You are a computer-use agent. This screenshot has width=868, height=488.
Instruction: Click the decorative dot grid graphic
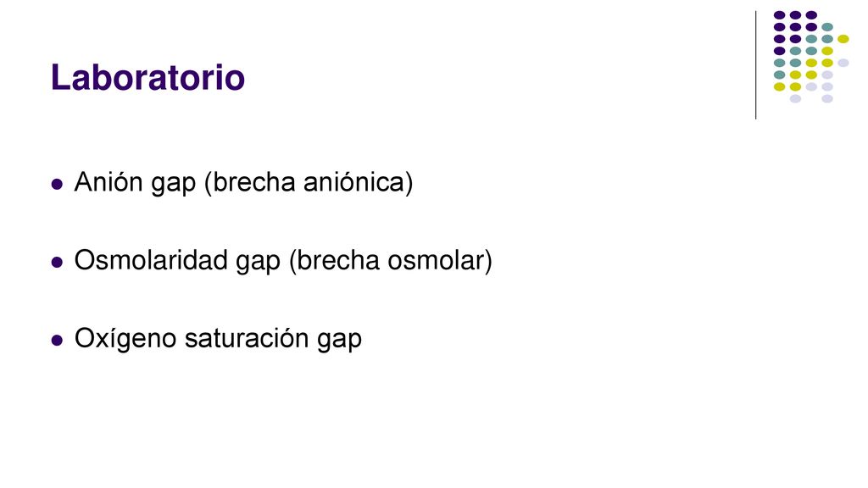point(811,57)
